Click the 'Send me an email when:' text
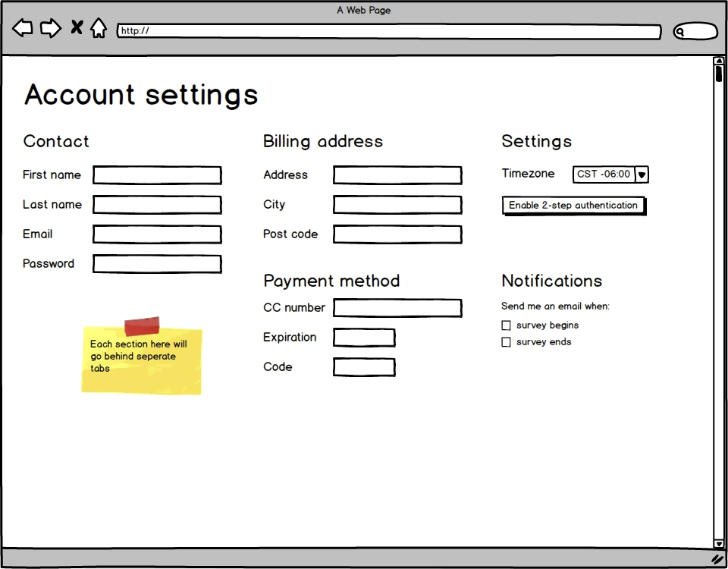728x569 pixels. click(x=555, y=306)
